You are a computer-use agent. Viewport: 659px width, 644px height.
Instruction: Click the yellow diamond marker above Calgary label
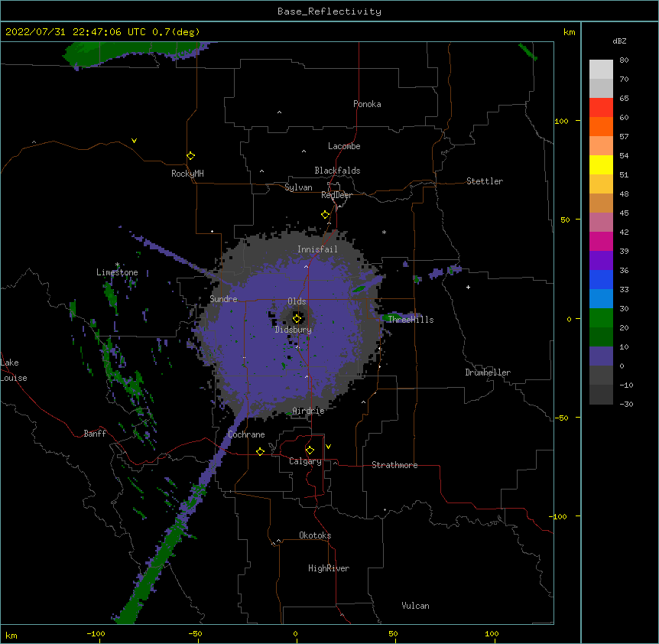point(310,450)
